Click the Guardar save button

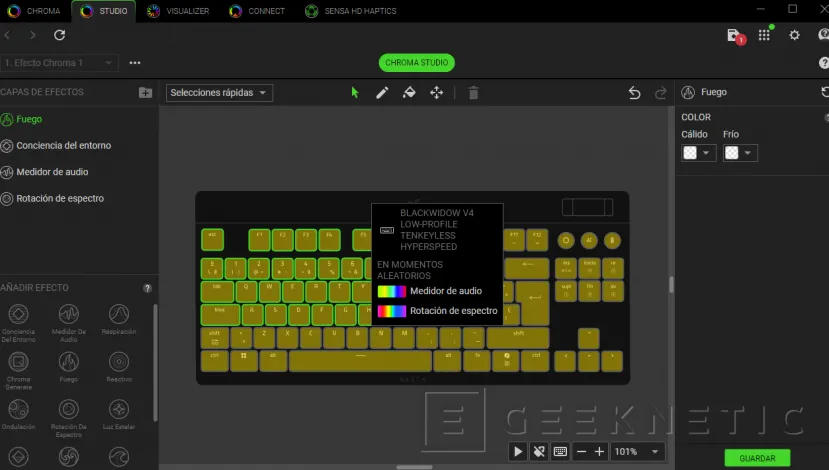tap(757, 458)
